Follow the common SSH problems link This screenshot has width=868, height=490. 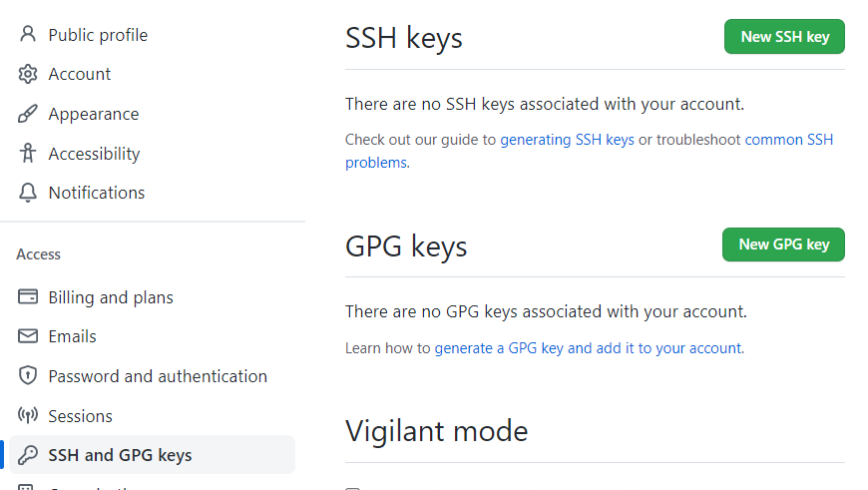pos(788,140)
